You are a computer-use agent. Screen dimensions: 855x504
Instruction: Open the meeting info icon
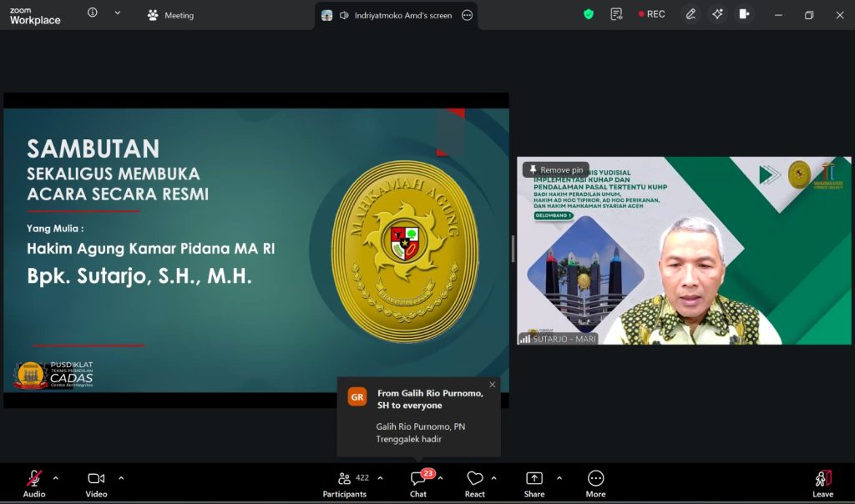[93, 13]
